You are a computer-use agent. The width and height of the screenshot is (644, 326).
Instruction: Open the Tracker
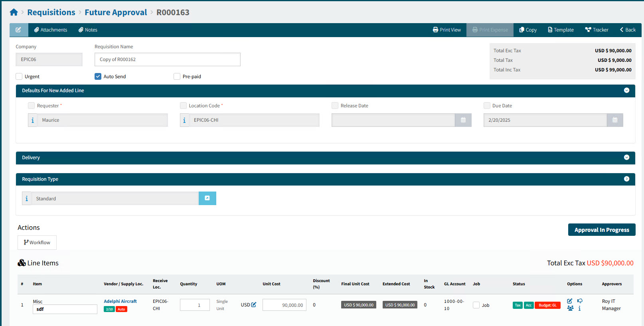click(x=597, y=30)
